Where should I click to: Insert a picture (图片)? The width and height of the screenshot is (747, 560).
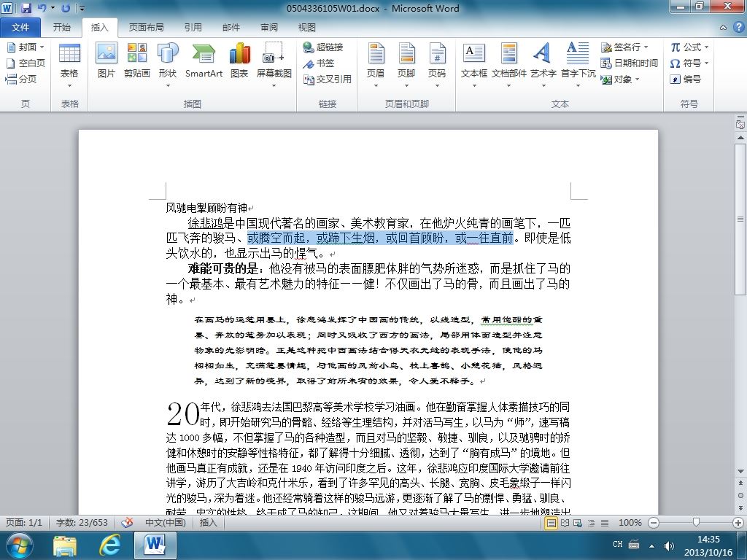(107, 61)
